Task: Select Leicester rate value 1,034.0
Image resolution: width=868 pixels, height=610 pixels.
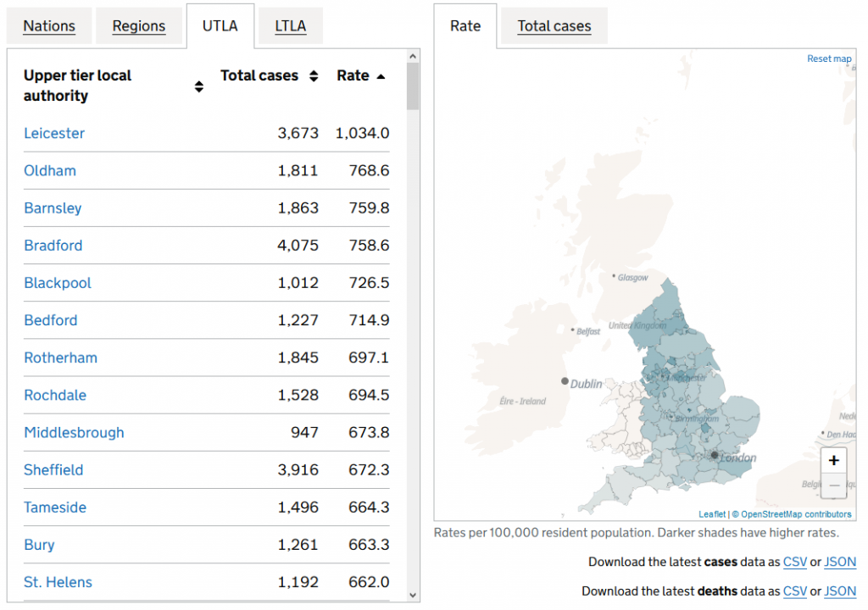Action: [x=362, y=133]
